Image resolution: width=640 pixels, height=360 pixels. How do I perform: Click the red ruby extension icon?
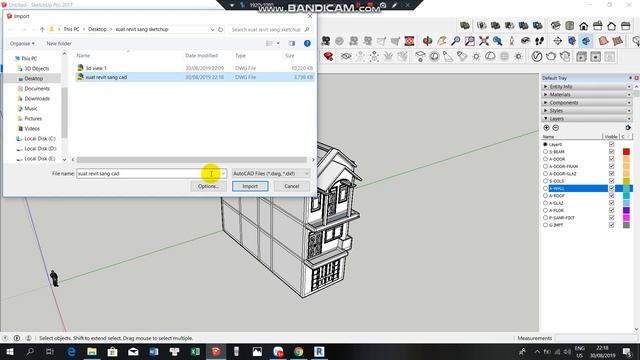coord(328,56)
